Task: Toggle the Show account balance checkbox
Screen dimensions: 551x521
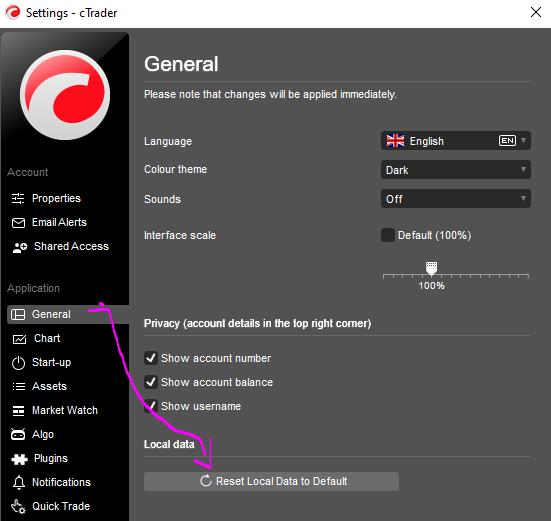Action: (151, 382)
